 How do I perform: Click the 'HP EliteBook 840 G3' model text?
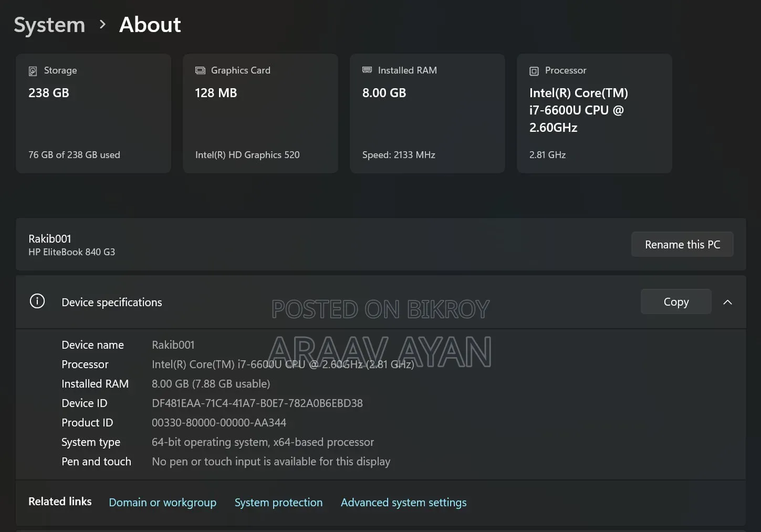[71, 252]
